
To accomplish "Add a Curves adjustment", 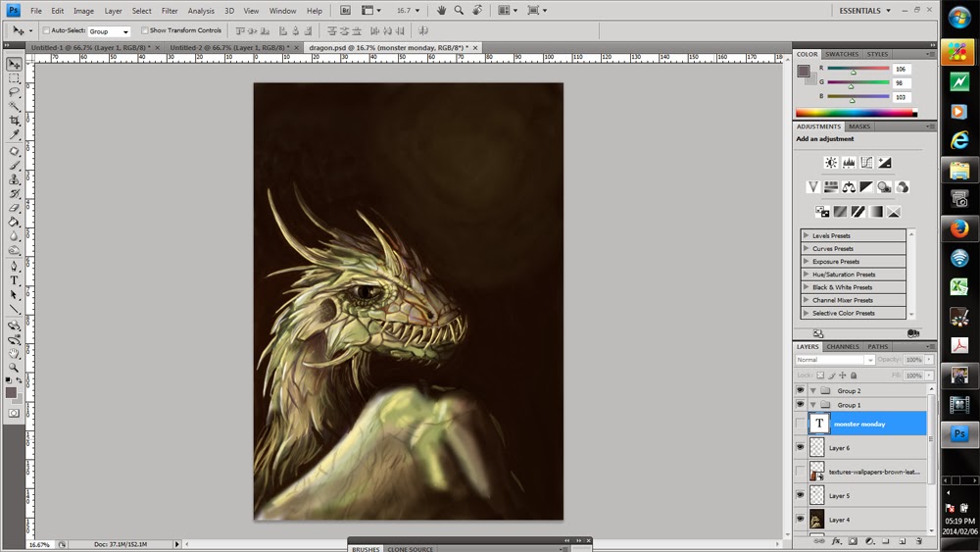I will point(867,163).
